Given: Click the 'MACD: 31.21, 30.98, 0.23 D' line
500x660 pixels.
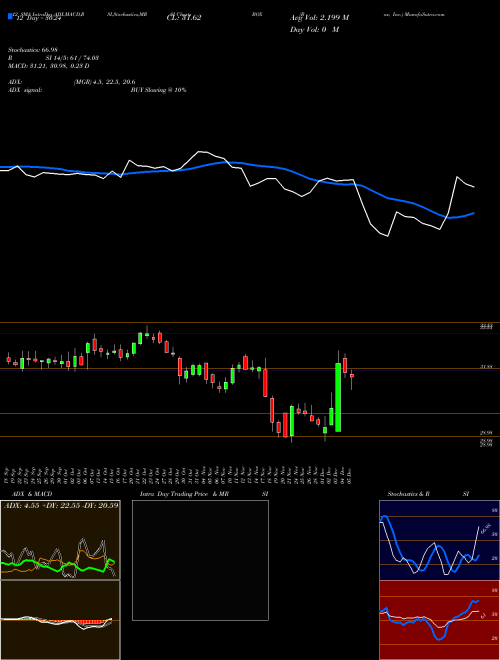Looking at the screenshot, I should click(x=48, y=66).
